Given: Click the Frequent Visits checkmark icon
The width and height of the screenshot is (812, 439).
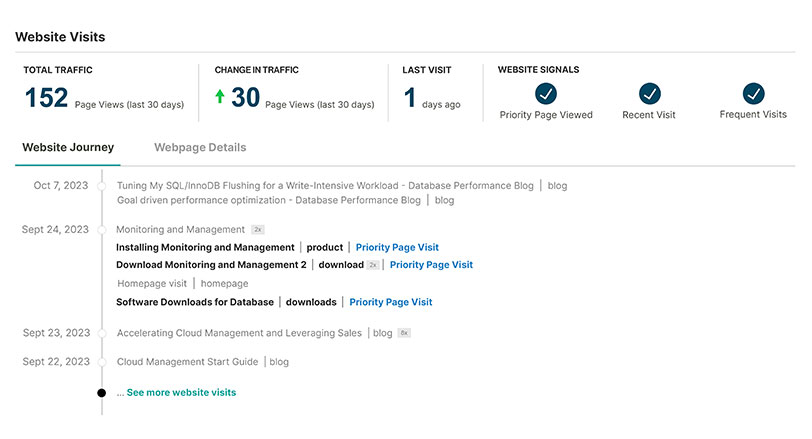Looking at the screenshot, I should [753, 94].
